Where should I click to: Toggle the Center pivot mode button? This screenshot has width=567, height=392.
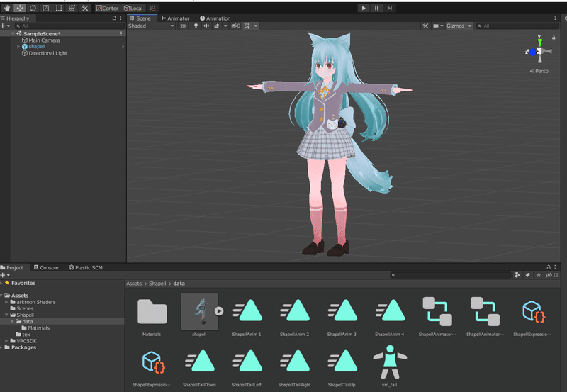pyautogui.click(x=108, y=8)
